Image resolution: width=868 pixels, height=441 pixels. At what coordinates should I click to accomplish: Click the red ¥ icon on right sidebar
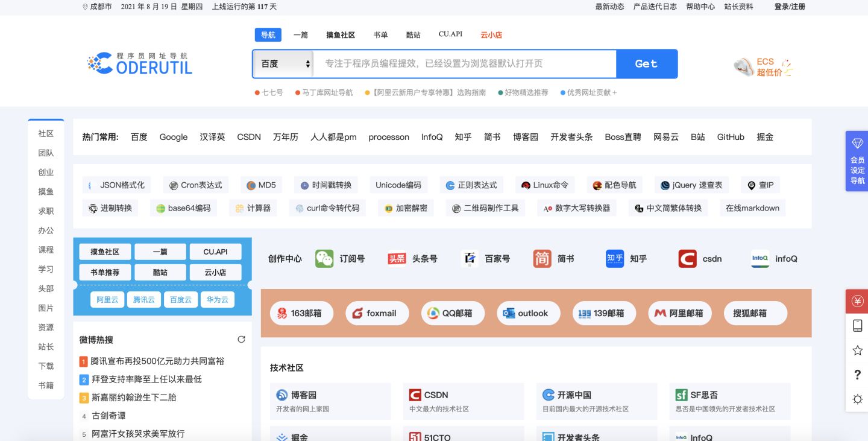(857, 300)
